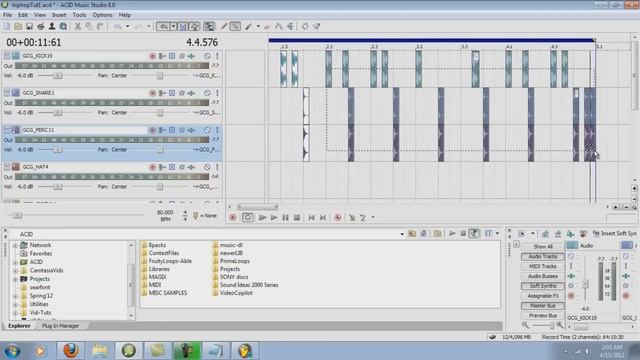Select the Draw pencil tool
The width and height of the screenshot is (640, 360).
click(x=224, y=27)
